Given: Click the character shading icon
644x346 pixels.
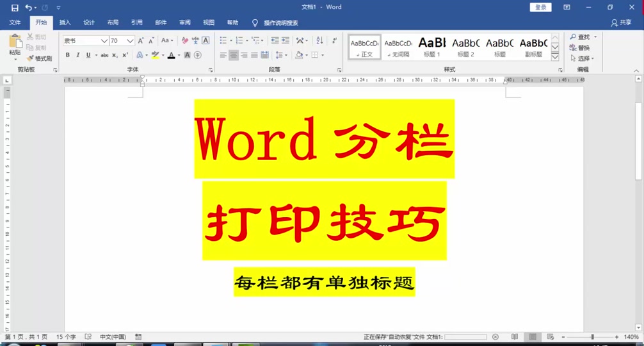Looking at the screenshot, I should (x=188, y=55).
